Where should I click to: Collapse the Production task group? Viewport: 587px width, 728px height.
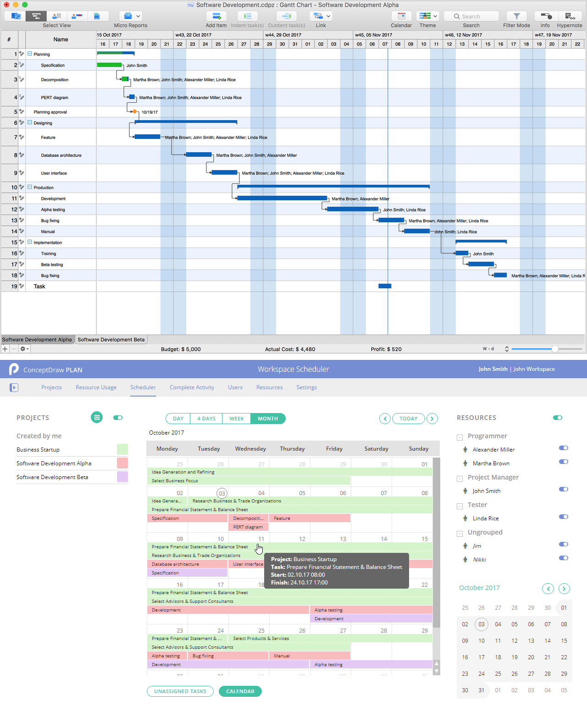(x=30, y=187)
